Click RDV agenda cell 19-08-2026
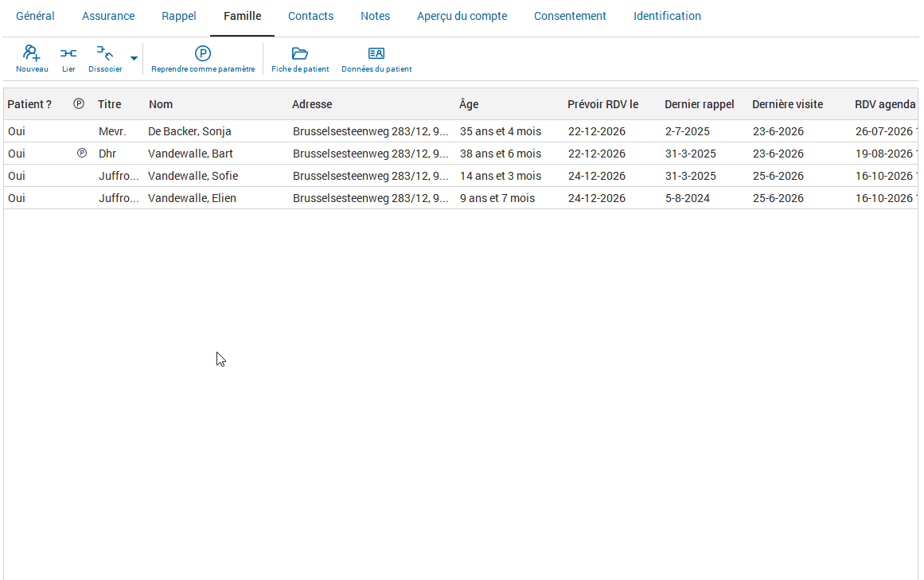 [x=884, y=154]
